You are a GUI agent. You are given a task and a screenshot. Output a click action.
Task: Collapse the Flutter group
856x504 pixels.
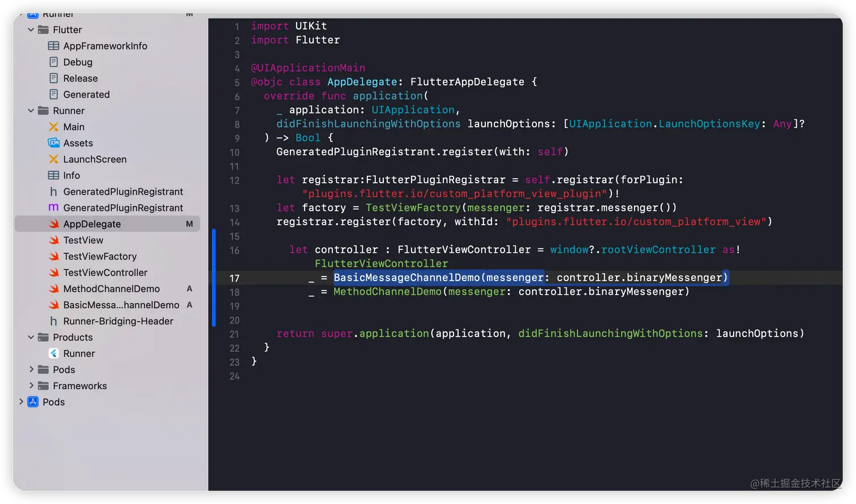pos(31,29)
